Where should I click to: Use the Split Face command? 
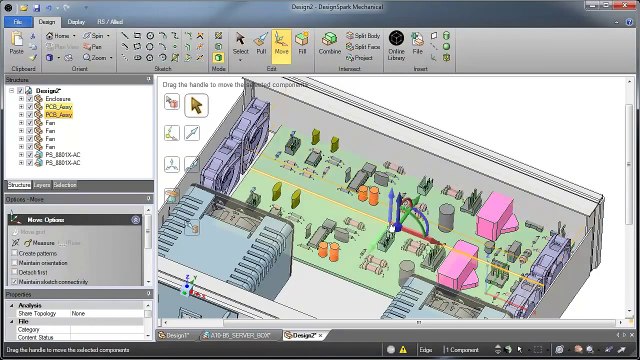tap(363, 47)
